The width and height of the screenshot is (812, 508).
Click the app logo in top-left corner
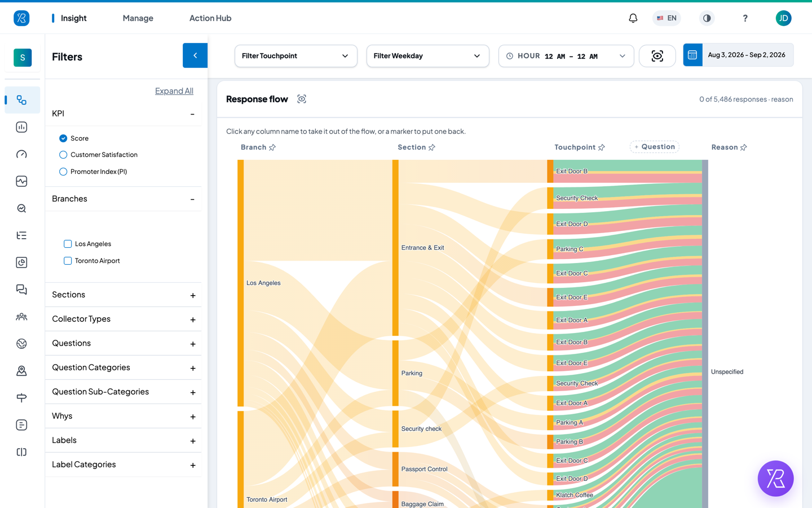(x=21, y=18)
